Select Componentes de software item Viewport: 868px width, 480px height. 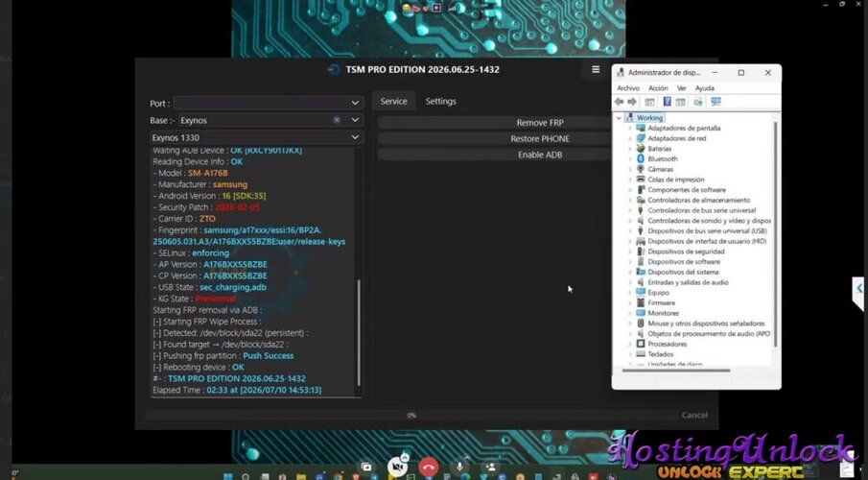pos(687,189)
